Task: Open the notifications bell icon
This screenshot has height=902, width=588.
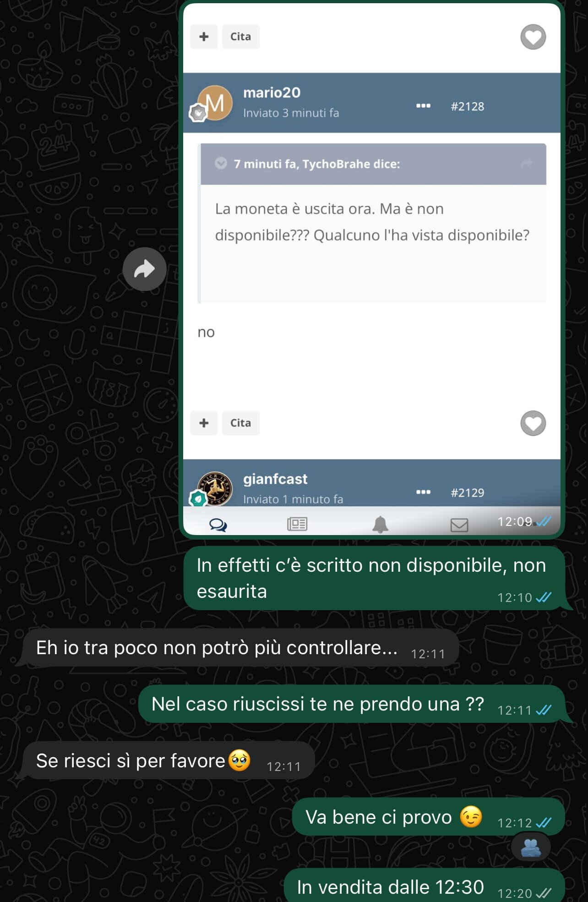Action: (380, 525)
